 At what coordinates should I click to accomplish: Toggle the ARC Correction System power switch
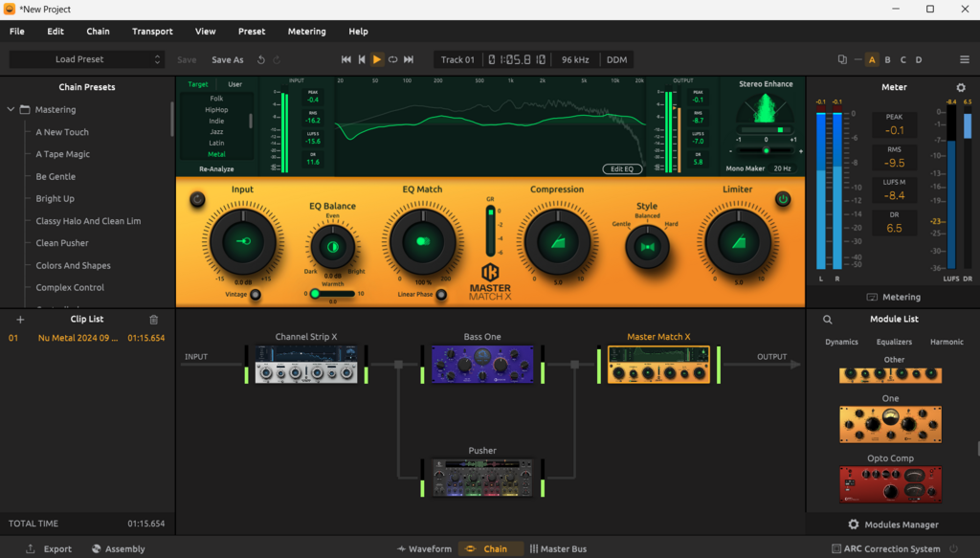tap(953, 548)
